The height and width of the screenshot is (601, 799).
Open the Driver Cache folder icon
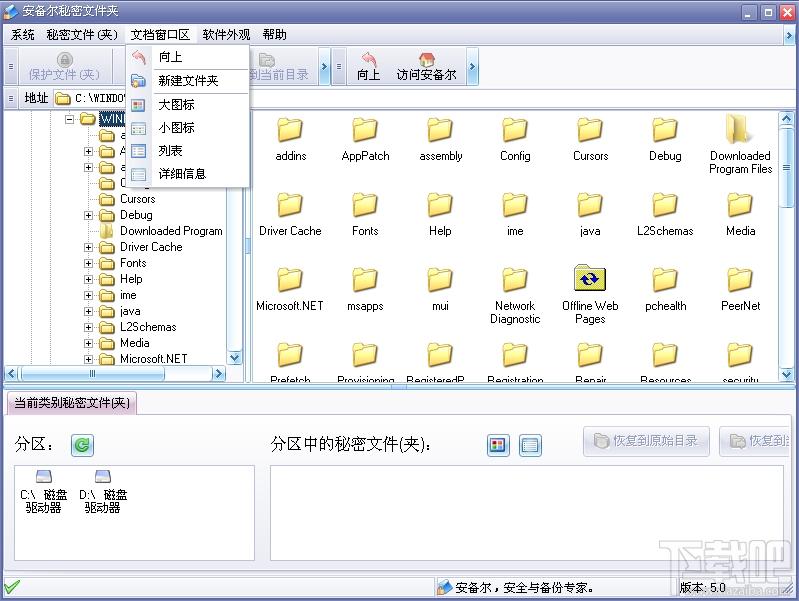(290, 205)
